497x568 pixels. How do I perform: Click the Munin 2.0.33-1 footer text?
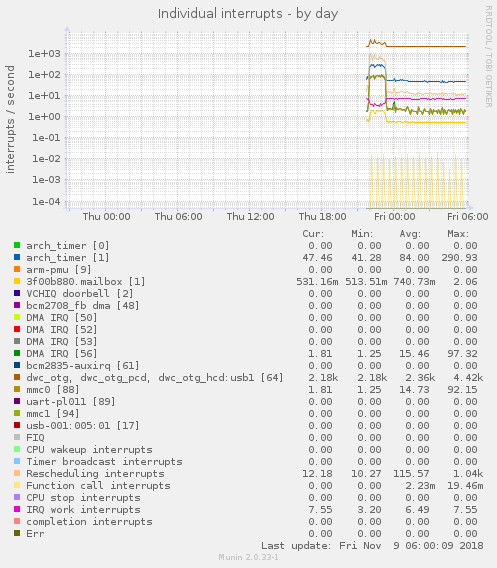248,557
